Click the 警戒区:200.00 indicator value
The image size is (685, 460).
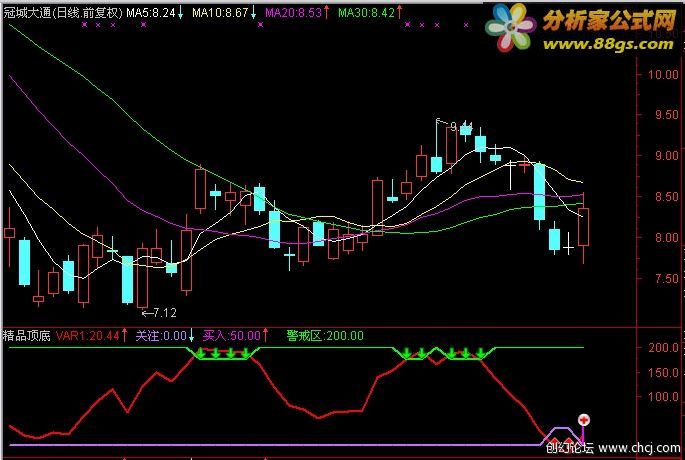[x=325, y=336]
